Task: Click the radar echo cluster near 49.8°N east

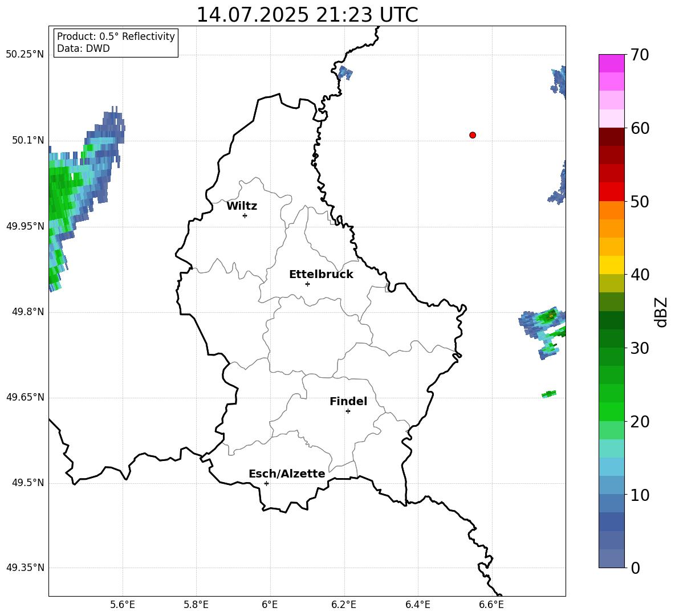Action: pos(542,332)
